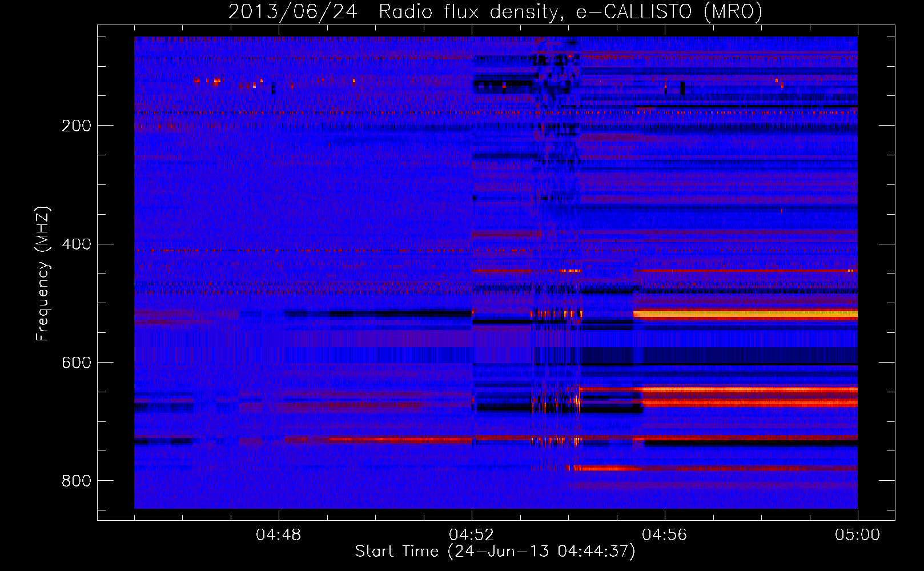This screenshot has width=924, height=571.
Task: Click the 05:00 time tick label
Action: pyautogui.click(x=858, y=535)
